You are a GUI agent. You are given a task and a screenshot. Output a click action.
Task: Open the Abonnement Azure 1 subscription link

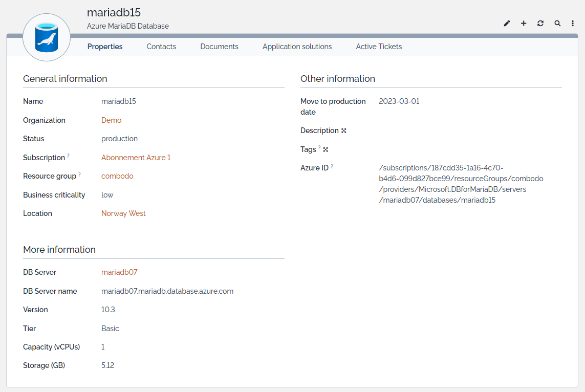coord(136,158)
